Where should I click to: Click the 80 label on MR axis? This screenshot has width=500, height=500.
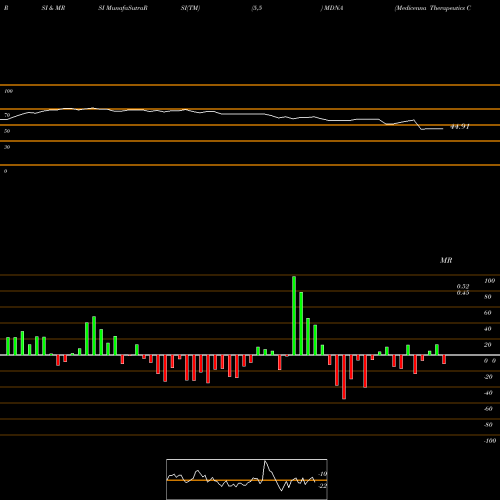coord(488,297)
